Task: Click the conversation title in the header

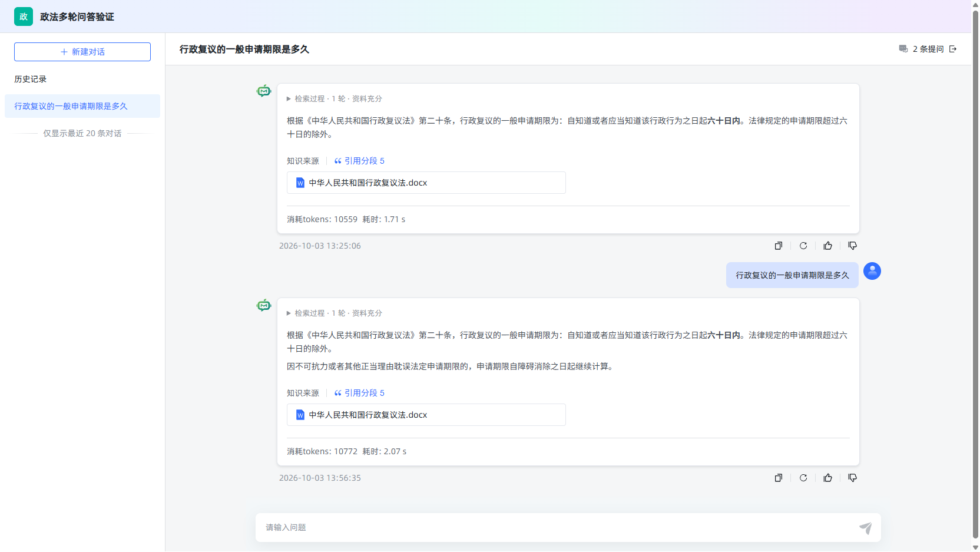Action: [x=244, y=49]
